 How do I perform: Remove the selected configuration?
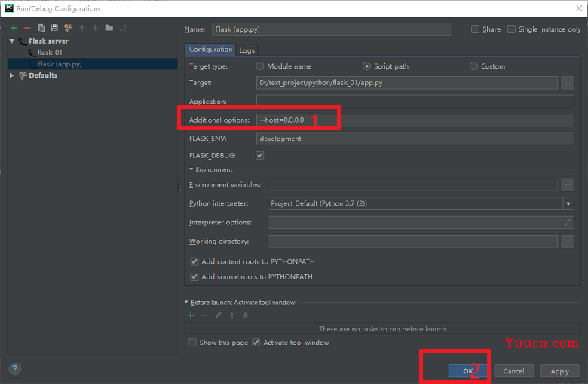pos(27,28)
